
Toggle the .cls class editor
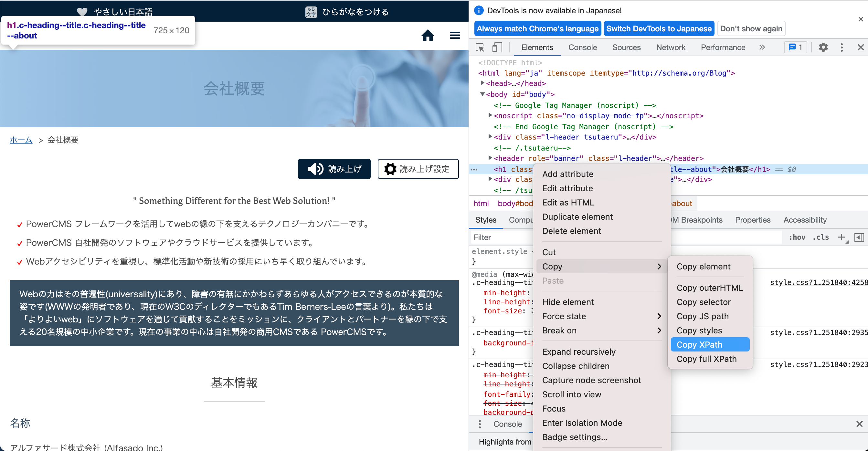tap(821, 237)
